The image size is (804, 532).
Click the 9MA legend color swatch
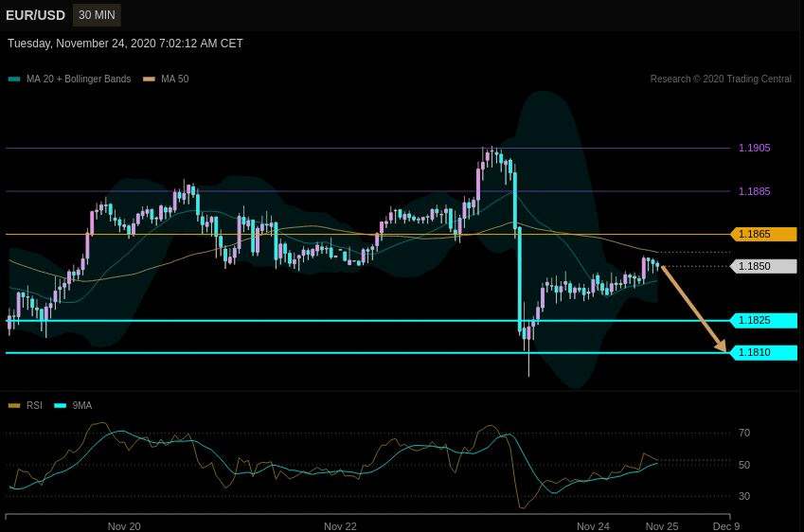(60, 405)
